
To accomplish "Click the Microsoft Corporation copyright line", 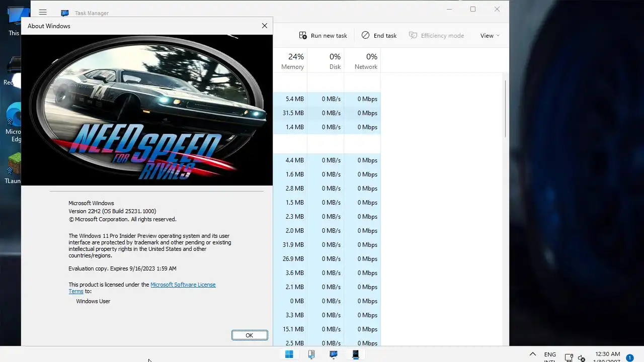I will coord(122,219).
